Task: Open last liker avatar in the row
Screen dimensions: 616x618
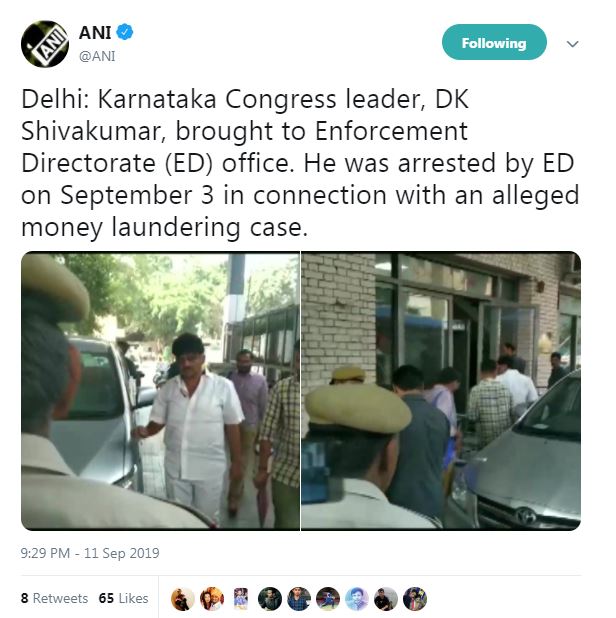Action: (415, 599)
